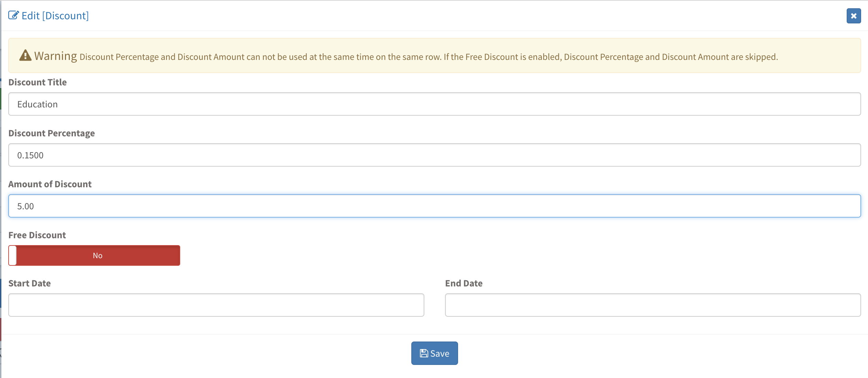Open the Start Date input field
This screenshot has width=868, height=378.
(216, 305)
